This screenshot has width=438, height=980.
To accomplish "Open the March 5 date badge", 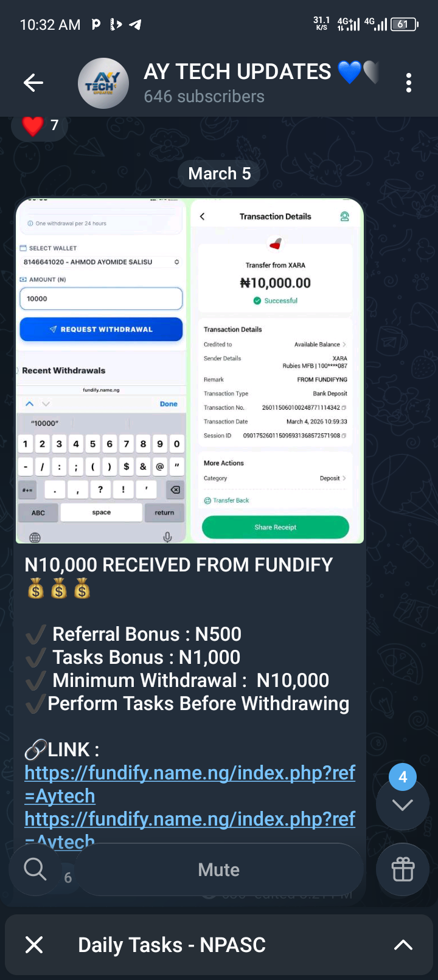I will pos(219,174).
